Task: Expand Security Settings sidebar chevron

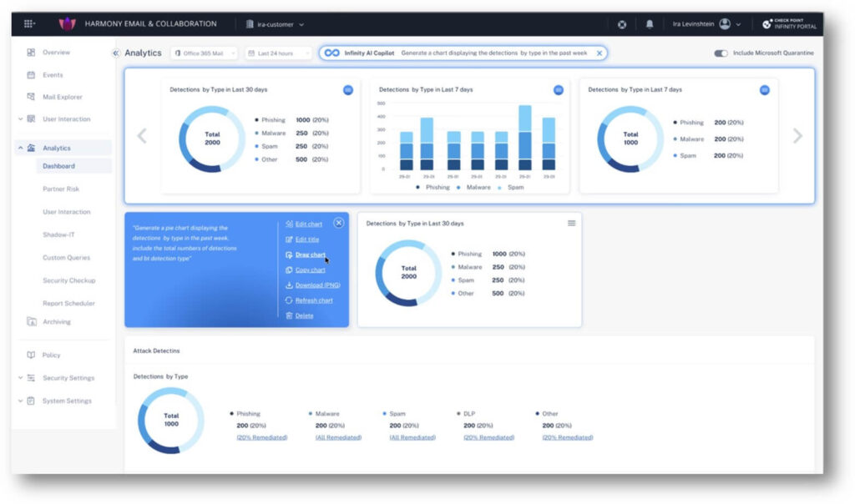Action: [20, 378]
